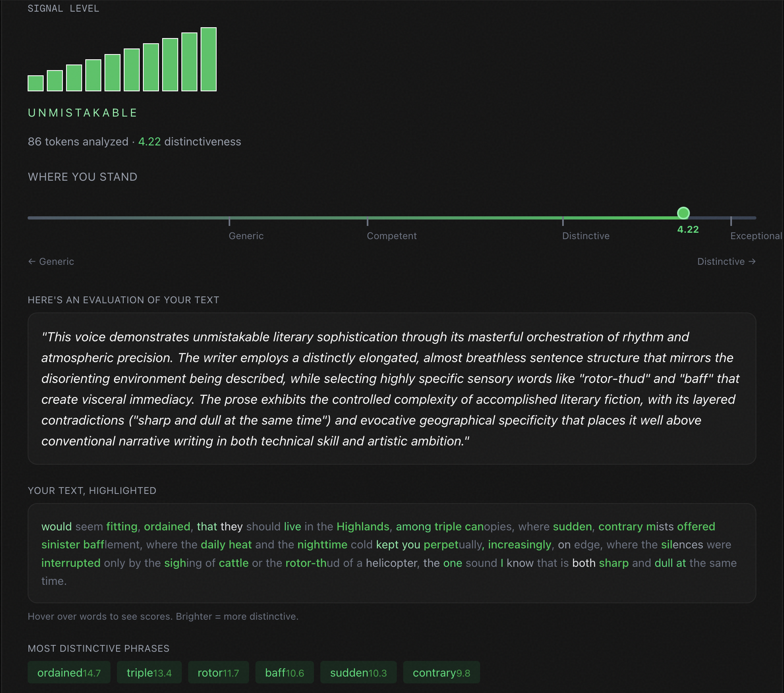Click the 'Distinctive →' arrow label
This screenshot has height=693, width=784.
coord(726,262)
